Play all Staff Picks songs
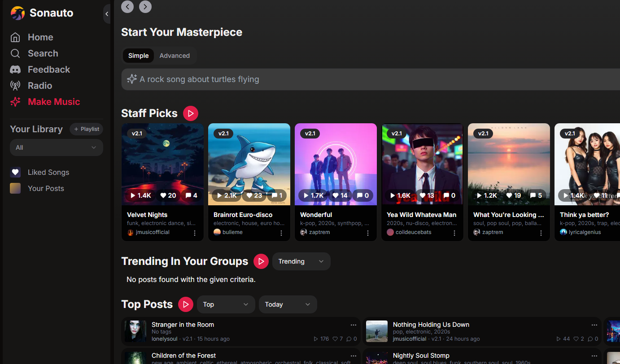The height and width of the screenshot is (364, 620). [190, 113]
